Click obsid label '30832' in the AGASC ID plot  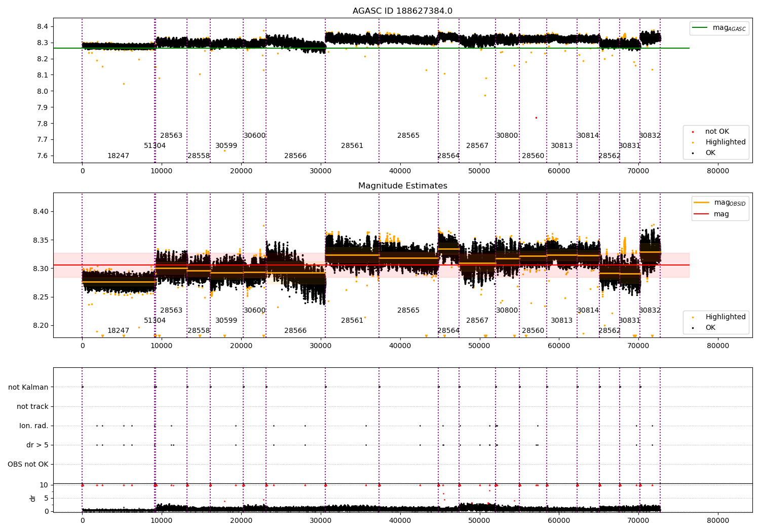click(x=650, y=136)
